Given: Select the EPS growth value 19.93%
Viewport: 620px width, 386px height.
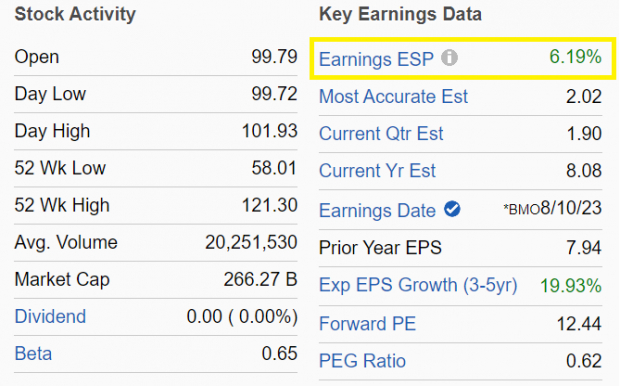Looking at the screenshot, I should pyautogui.click(x=571, y=286).
